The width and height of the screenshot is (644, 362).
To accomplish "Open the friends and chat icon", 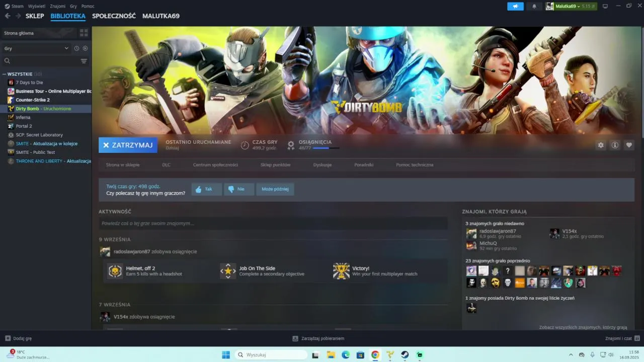I will tap(637, 338).
